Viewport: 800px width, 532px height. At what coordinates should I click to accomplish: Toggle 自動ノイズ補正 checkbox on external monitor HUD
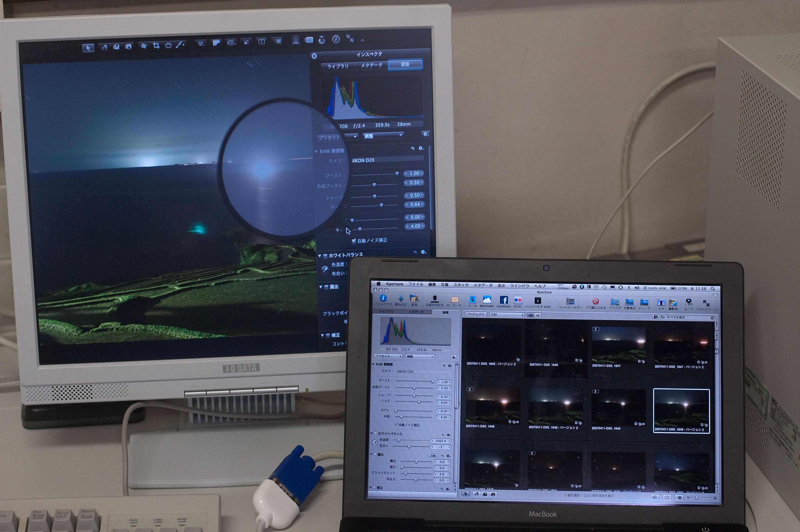point(354,241)
